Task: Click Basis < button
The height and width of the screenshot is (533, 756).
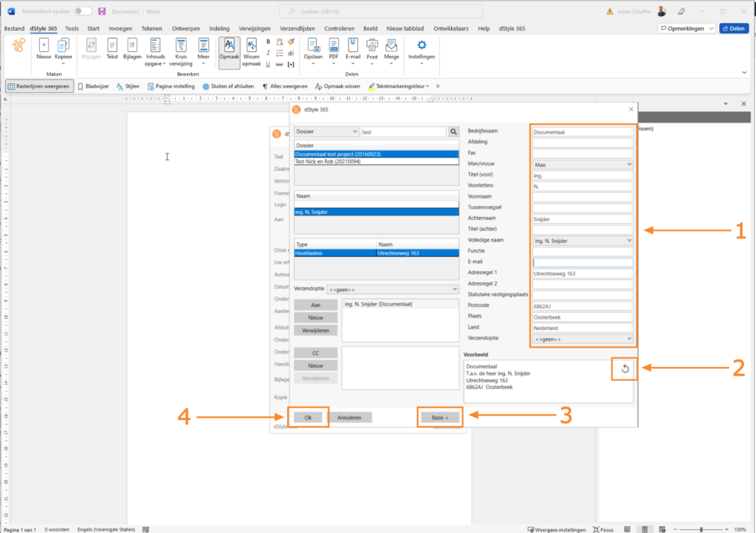Action: tap(440, 417)
